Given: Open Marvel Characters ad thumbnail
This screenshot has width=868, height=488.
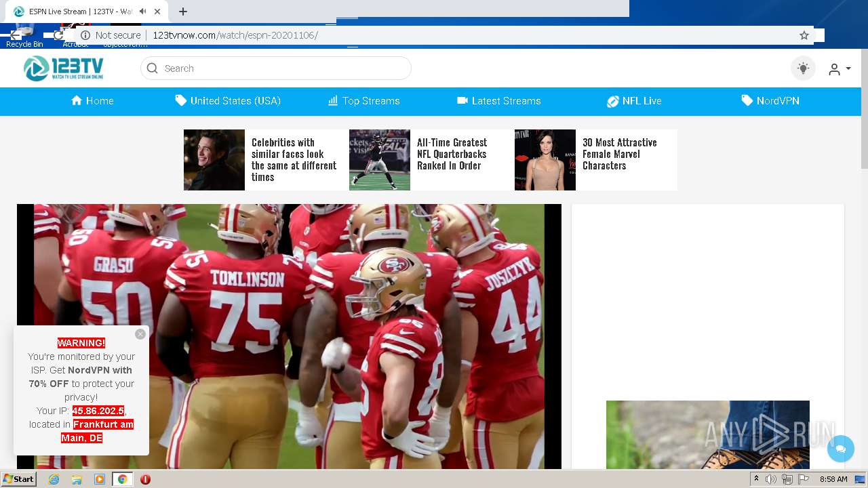Looking at the screenshot, I should [545, 160].
